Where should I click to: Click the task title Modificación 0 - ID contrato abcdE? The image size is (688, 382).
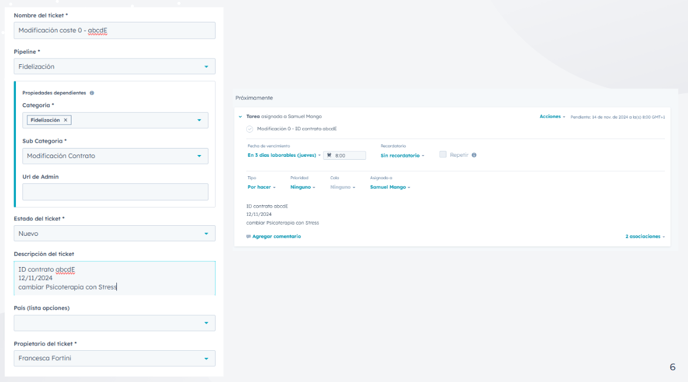[297, 129]
